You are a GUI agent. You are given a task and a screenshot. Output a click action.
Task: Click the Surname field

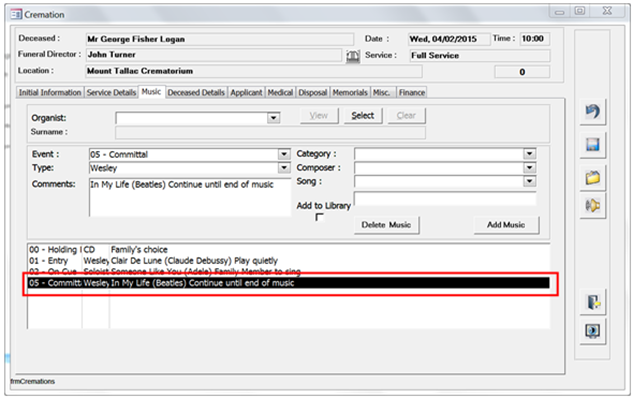[x=270, y=132]
